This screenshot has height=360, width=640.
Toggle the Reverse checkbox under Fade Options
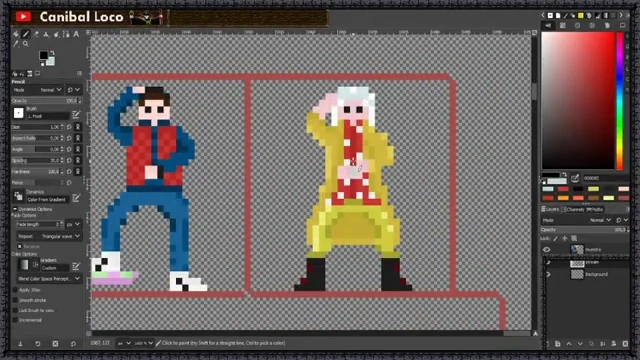tap(20, 247)
